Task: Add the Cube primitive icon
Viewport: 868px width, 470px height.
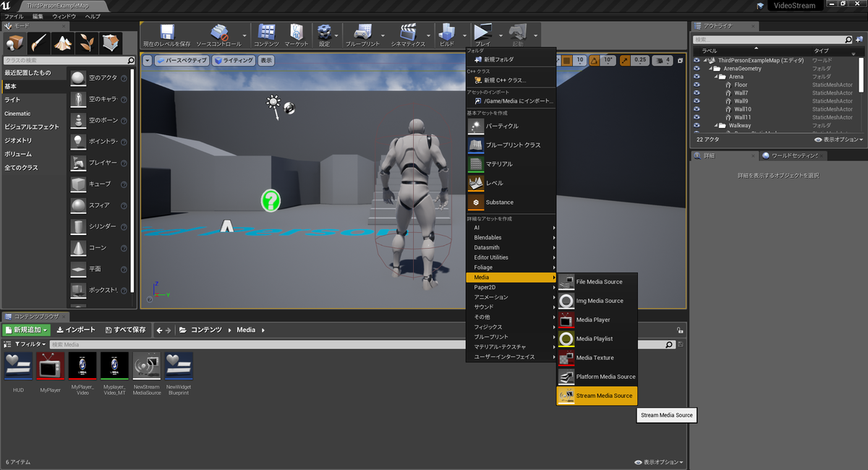Action: point(78,184)
